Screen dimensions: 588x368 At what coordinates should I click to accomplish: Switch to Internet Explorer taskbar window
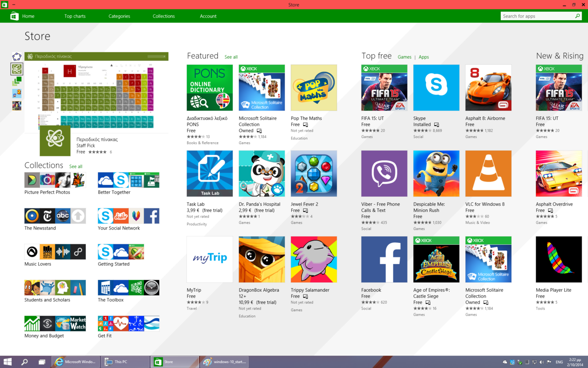pyautogui.click(x=76, y=362)
